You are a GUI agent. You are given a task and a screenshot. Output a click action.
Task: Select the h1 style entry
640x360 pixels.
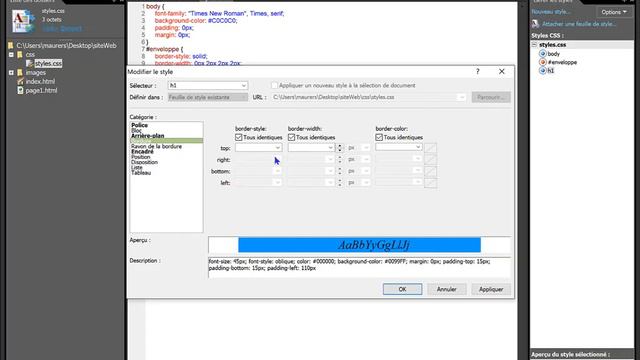551,71
